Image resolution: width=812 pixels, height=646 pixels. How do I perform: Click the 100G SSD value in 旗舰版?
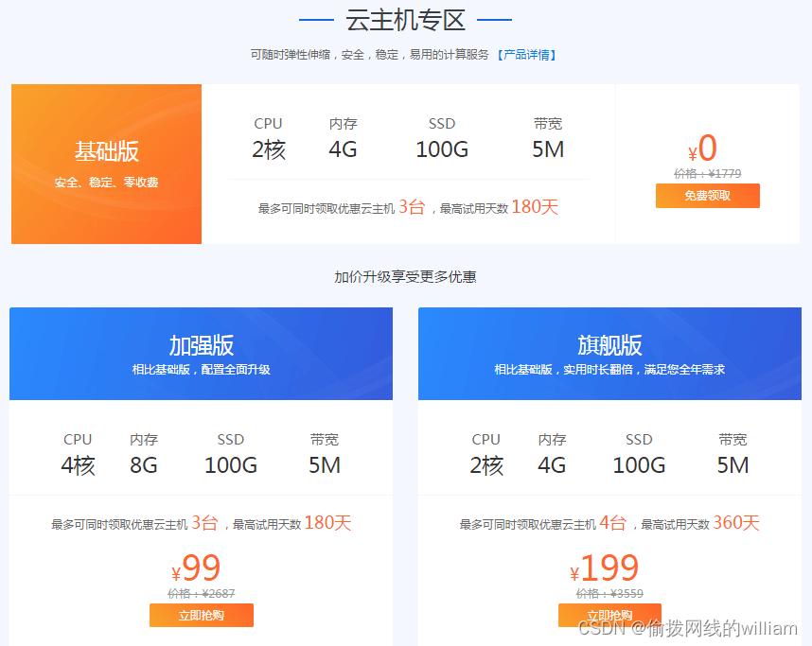coord(639,465)
